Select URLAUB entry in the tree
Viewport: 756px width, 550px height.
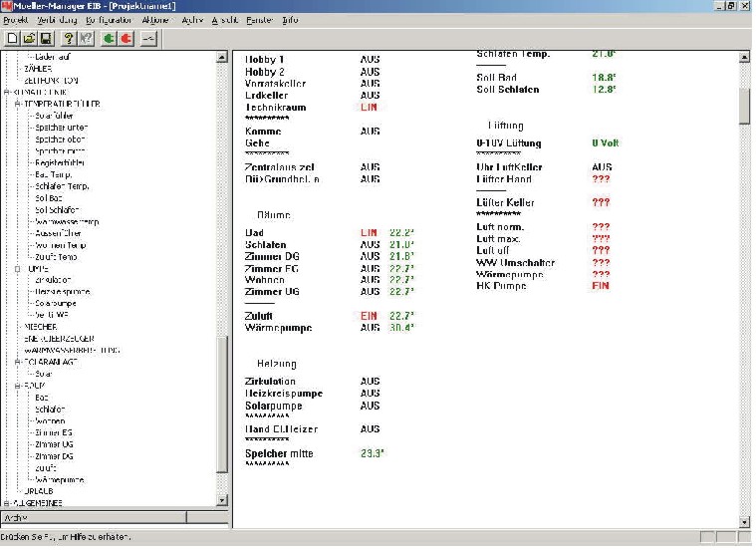(x=38, y=491)
